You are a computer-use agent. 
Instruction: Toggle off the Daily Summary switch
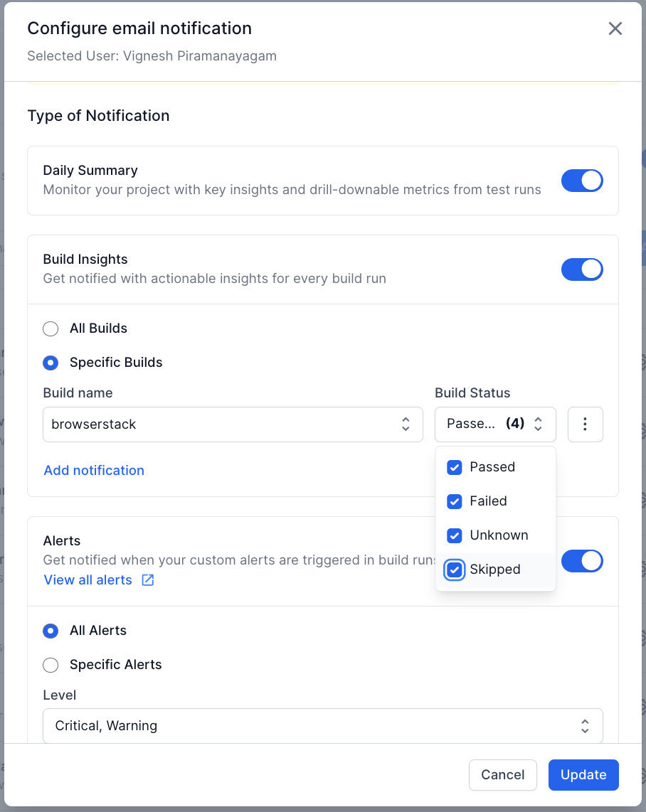point(581,181)
